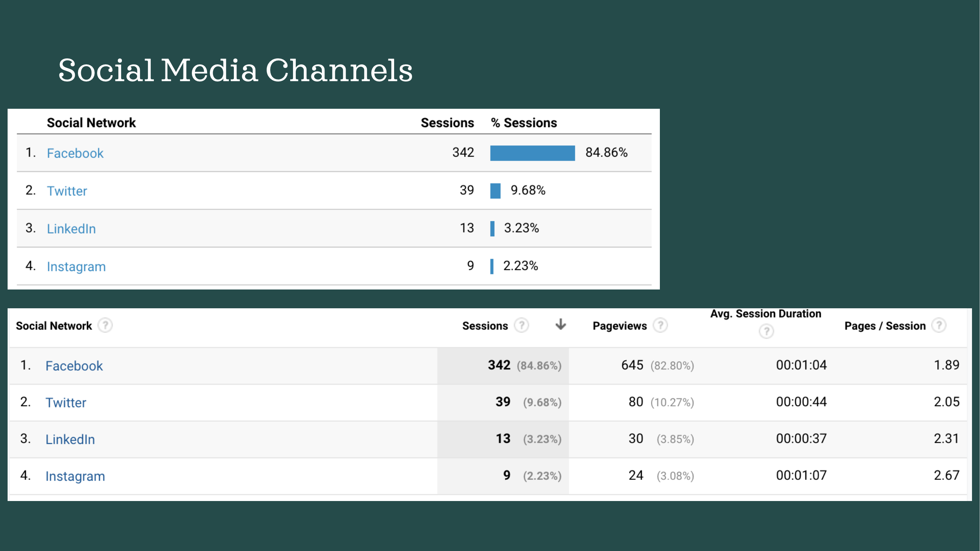Select Twitter duration 00:00:44

click(x=801, y=402)
